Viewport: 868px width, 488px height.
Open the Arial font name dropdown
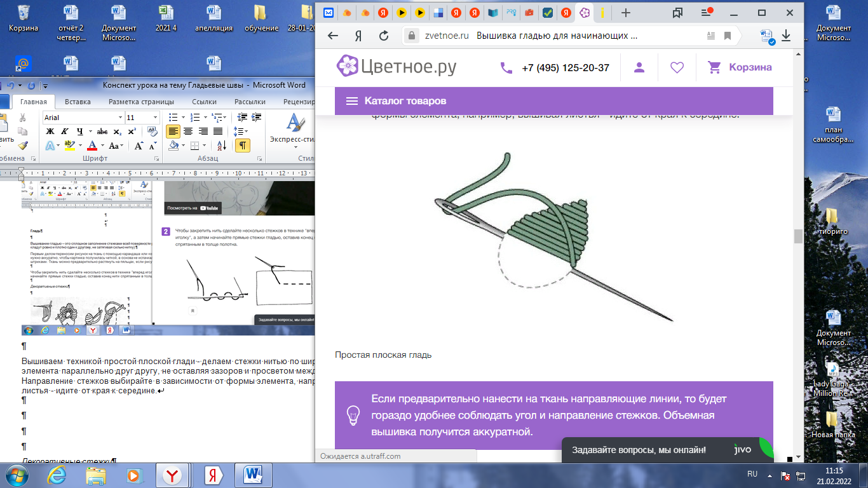[121, 118]
